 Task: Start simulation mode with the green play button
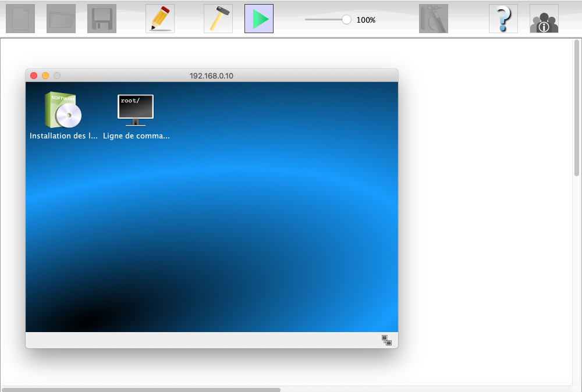point(259,19)
